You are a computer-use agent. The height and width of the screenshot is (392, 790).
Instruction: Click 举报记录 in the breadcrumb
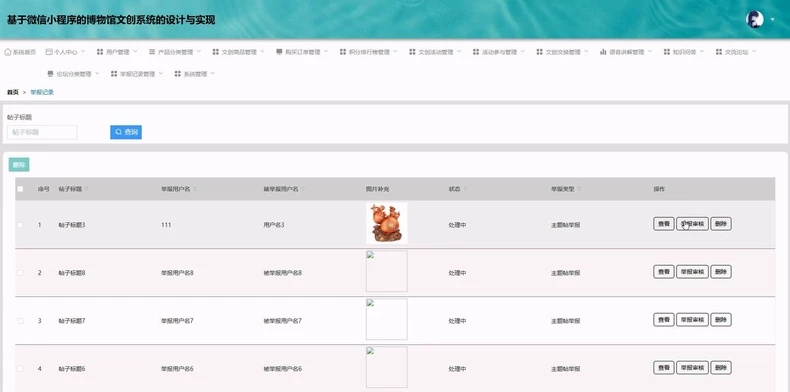click(x=42, y=92)
